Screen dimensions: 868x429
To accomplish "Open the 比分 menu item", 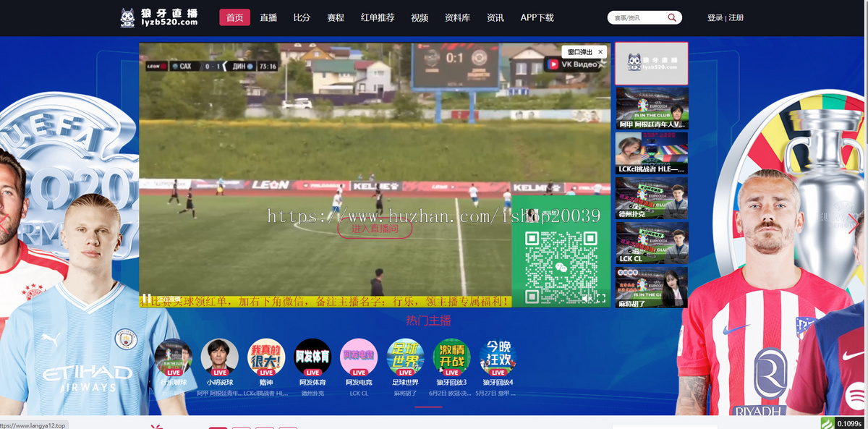I will coord(302,17).
